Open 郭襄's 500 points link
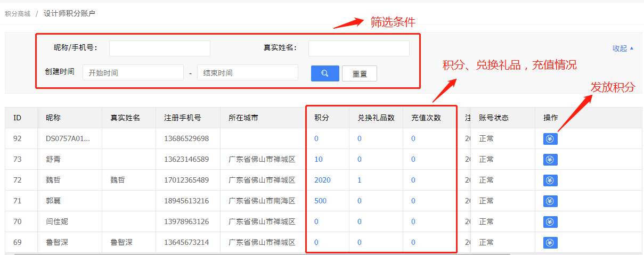Screen dimensions: 644x255 point(320,201)
